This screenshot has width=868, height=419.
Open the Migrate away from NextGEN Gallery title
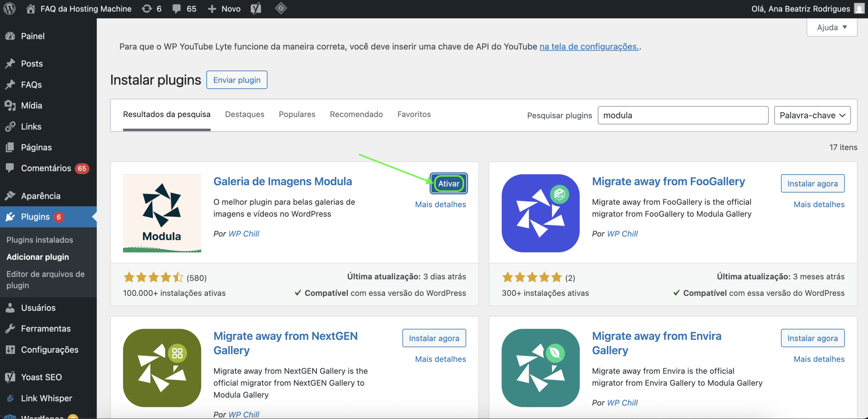(285, 343)
